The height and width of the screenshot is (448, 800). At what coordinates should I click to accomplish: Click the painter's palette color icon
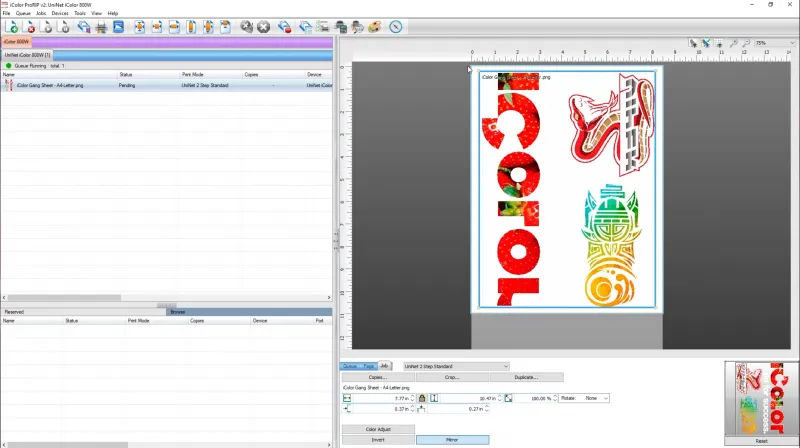374,27
